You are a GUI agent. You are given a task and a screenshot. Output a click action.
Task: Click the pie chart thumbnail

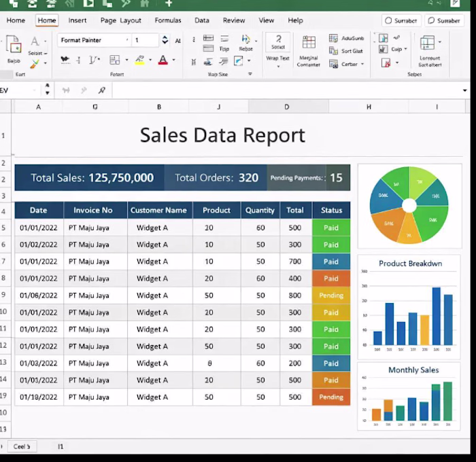409,206
